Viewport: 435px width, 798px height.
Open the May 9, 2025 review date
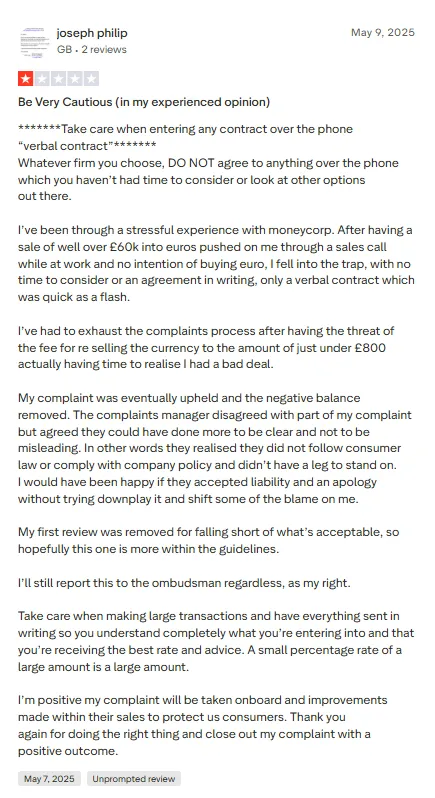click(x=383, y=33)
